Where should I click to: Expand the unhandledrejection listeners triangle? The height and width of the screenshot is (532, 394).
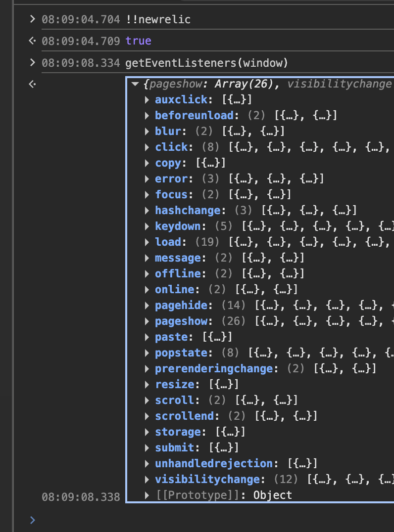[147, 464]
